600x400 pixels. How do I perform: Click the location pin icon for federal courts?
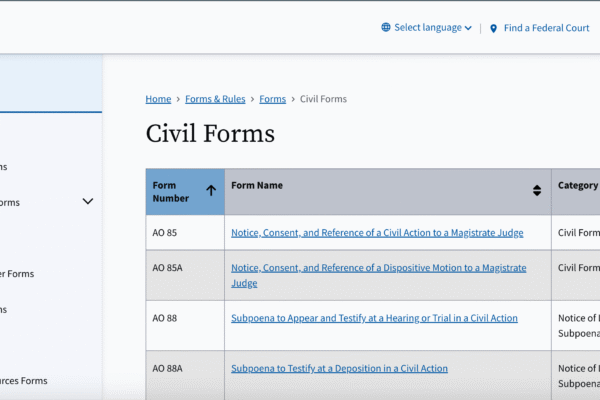[x=493, y=28]
